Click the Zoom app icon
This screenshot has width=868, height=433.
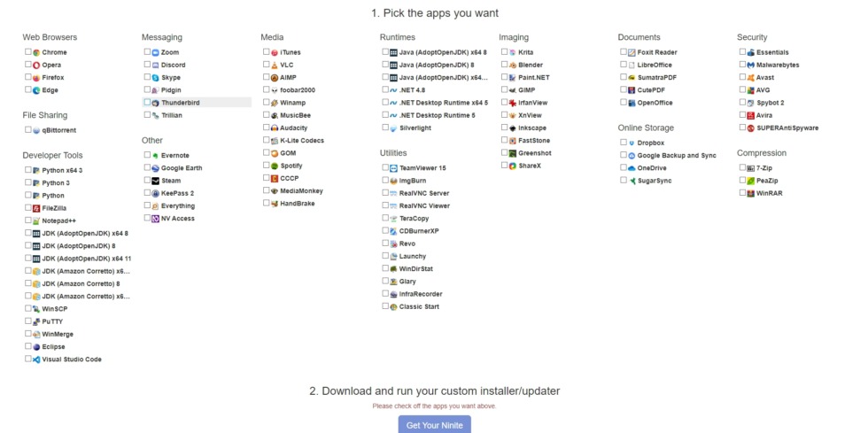tap(156, 52)
